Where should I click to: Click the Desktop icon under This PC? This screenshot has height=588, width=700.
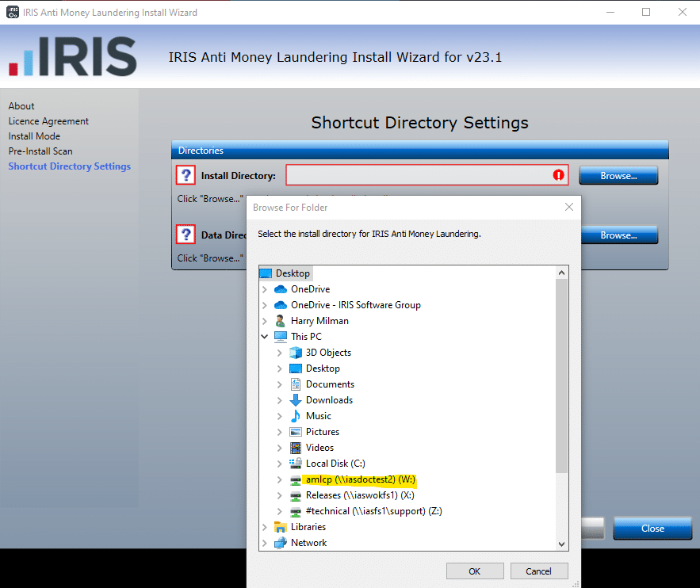(x=296, y=368)
